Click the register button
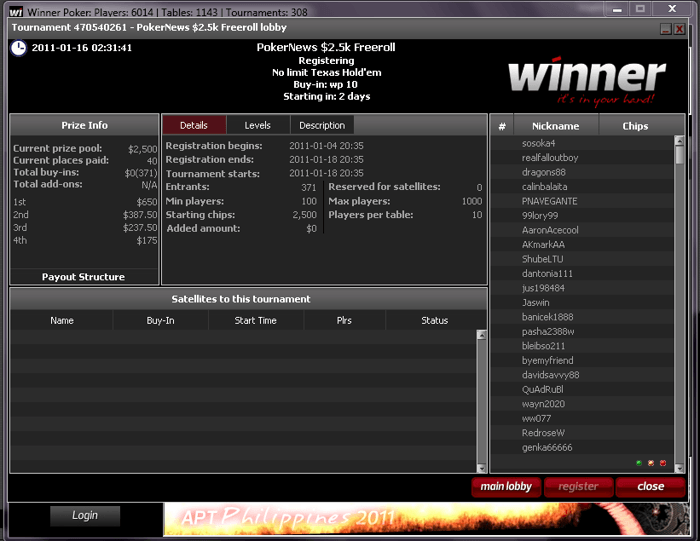Screen dimensions: 700x541 [x=578, y=487]
